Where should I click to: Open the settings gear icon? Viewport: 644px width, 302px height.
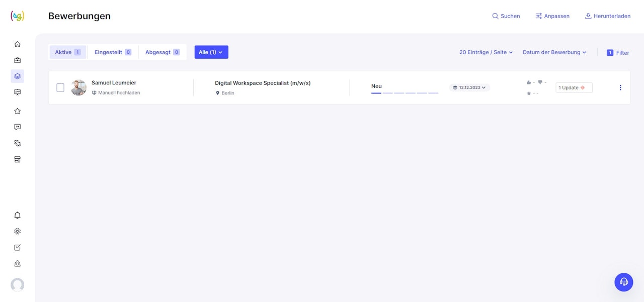[18, 232]
